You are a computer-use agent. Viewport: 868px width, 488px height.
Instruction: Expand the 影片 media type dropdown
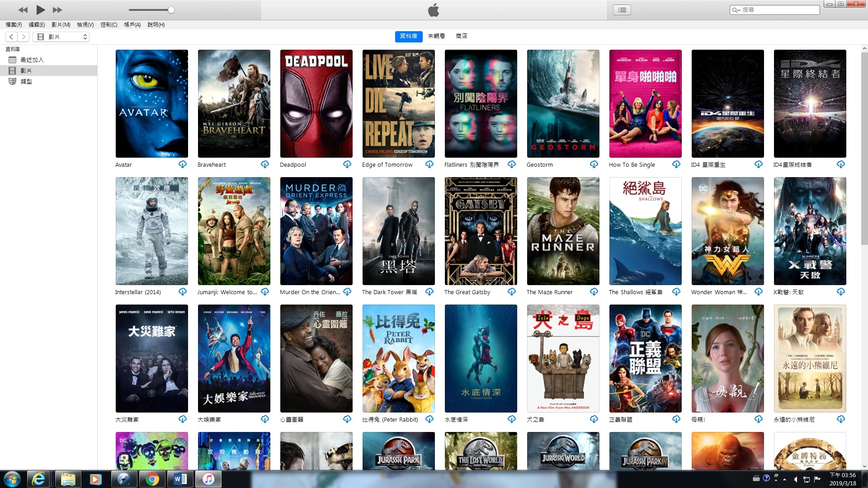(61, 37)
